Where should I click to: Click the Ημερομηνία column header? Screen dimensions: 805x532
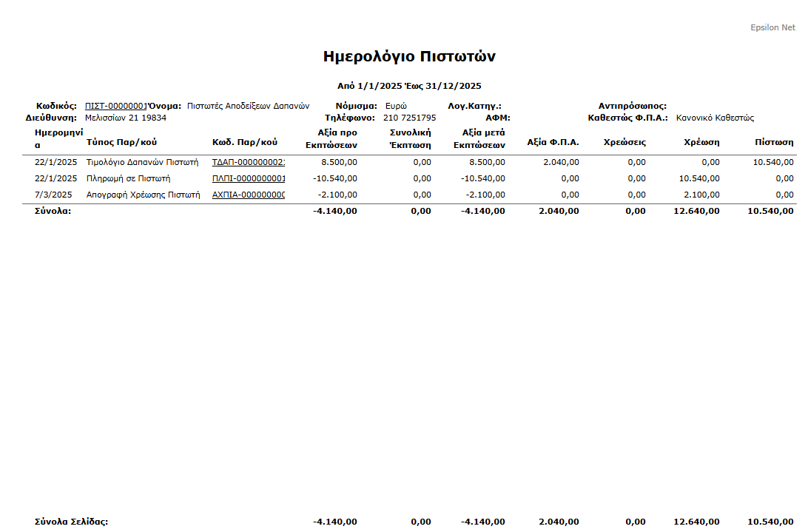(58, 138)
